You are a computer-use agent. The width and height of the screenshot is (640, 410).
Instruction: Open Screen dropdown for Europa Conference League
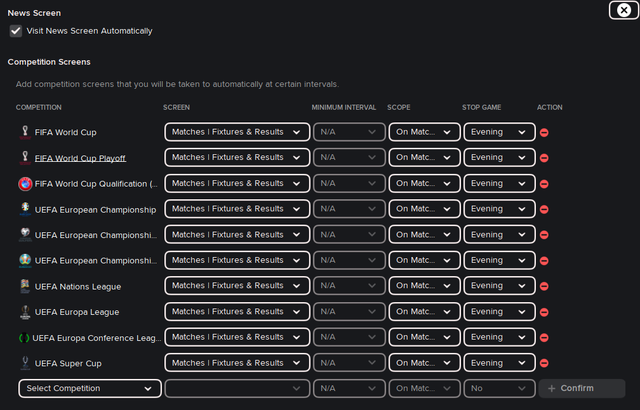pos(237,337)
